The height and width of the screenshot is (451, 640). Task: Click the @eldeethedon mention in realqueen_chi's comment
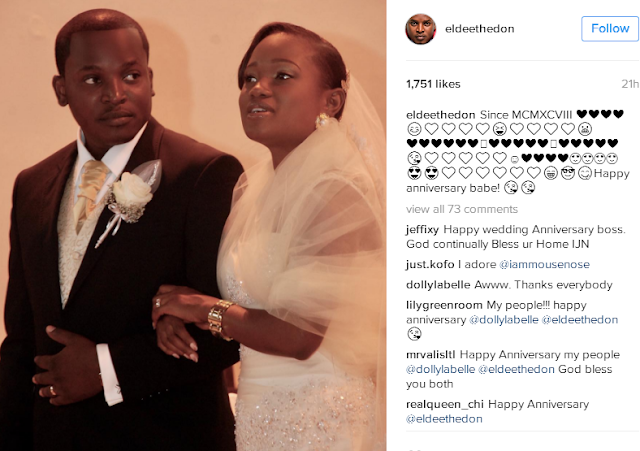[444, 419]
